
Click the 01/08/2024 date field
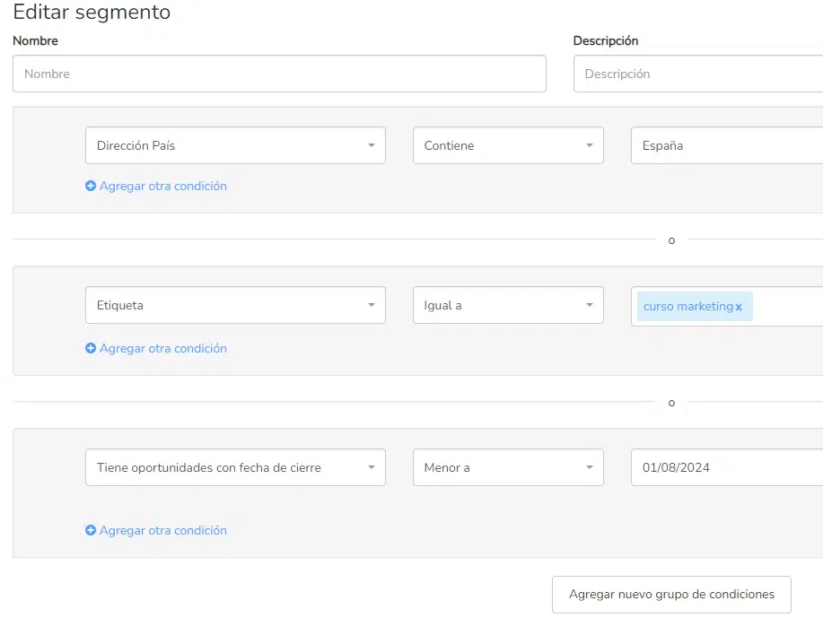(x=727, y=467)
